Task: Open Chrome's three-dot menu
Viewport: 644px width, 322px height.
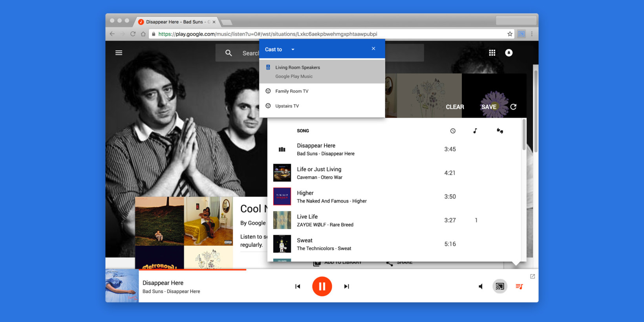Action: point(532,34)
